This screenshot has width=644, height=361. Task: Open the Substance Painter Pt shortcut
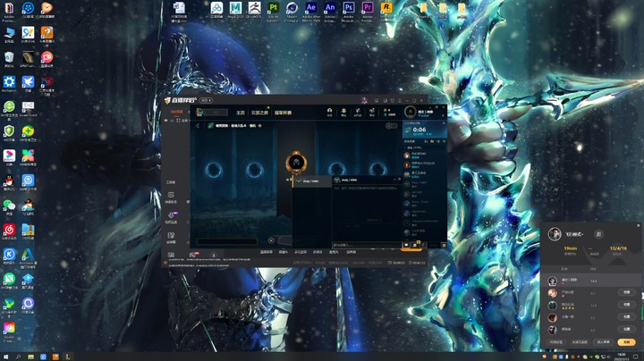273,8
